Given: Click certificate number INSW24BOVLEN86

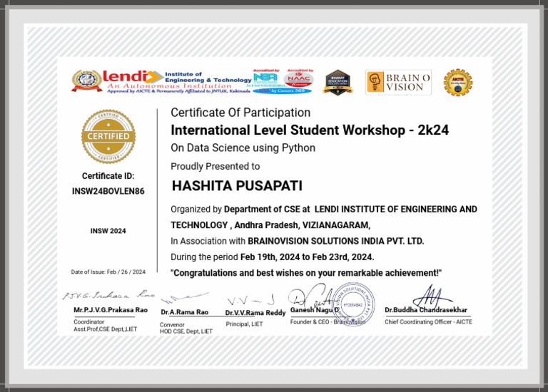Looking at the screenshot, I should pos(108,191).
